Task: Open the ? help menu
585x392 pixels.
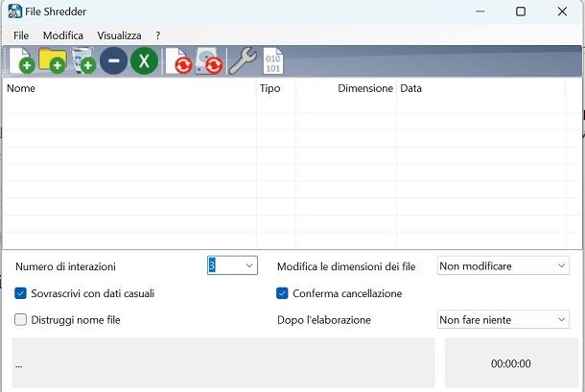Action: (x=158, y=35)
